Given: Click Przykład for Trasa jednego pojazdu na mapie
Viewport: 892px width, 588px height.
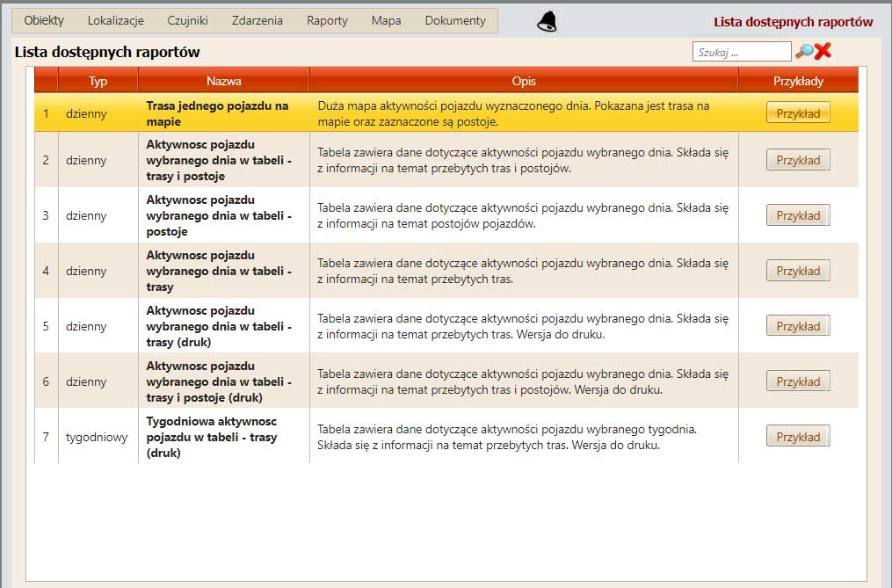Looking at the screenshot, I should pyautogui.click(x=798, y=113).
